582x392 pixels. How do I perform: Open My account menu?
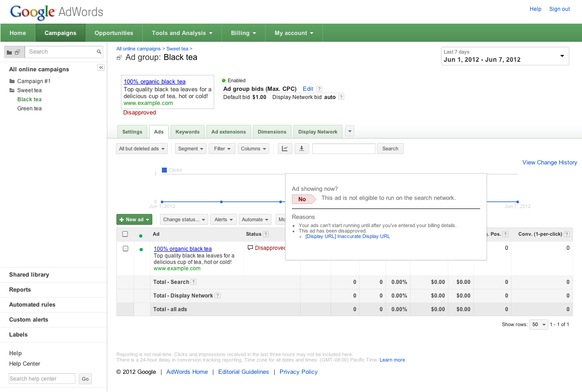click(x=294, y=33)
